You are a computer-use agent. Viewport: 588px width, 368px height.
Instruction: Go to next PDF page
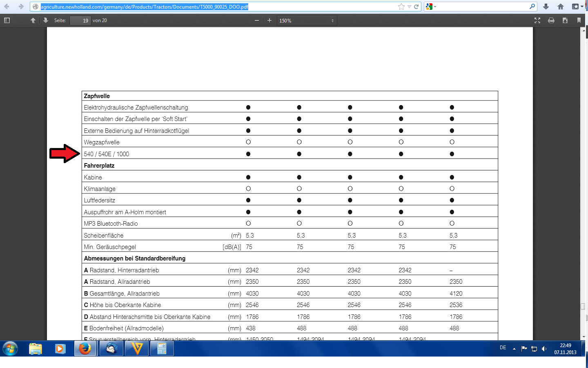tap(46, 20)
